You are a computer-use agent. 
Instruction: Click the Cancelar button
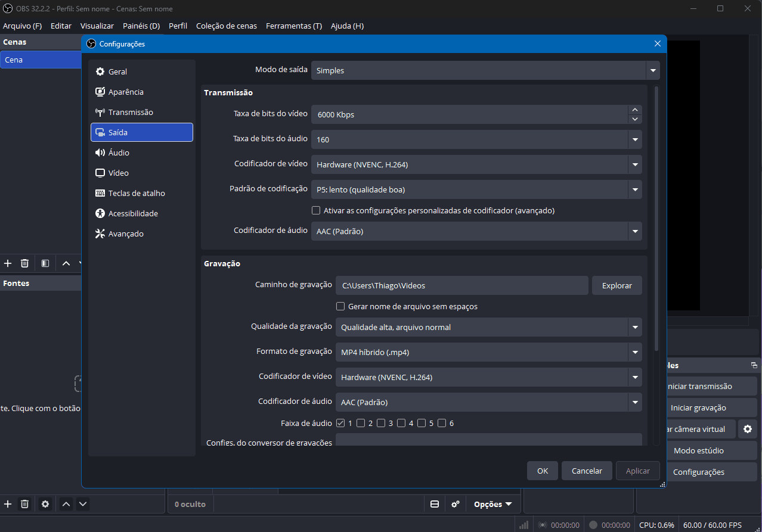pos(587,471)
